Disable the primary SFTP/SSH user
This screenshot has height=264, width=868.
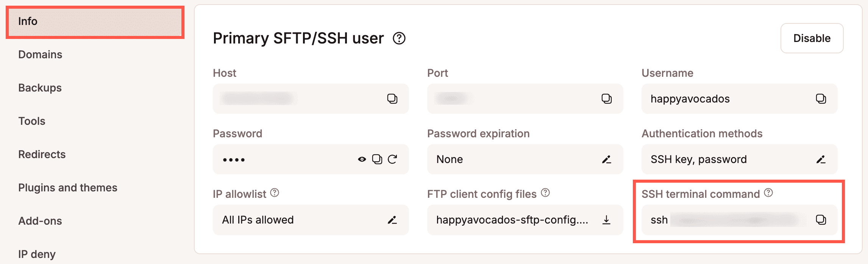pyautogui.click(x=812, y=38)
